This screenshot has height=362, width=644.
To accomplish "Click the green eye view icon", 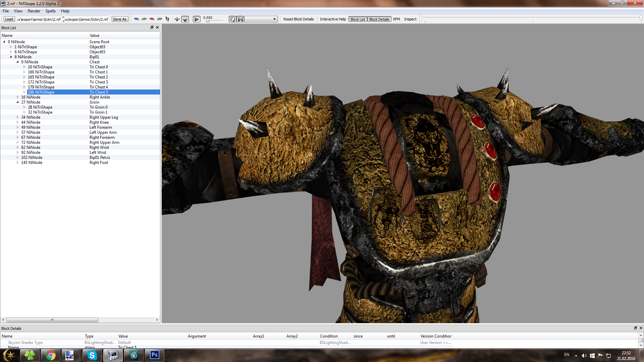I will (144, 19).
